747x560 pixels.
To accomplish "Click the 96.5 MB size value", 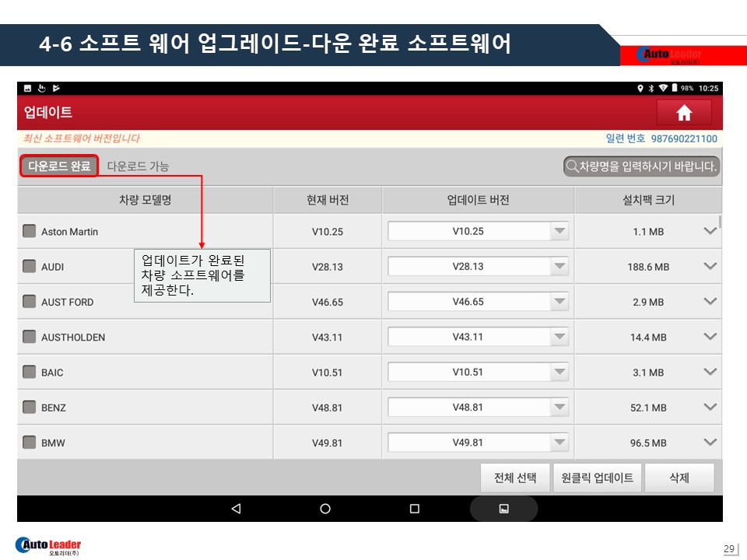I will 648,443.
